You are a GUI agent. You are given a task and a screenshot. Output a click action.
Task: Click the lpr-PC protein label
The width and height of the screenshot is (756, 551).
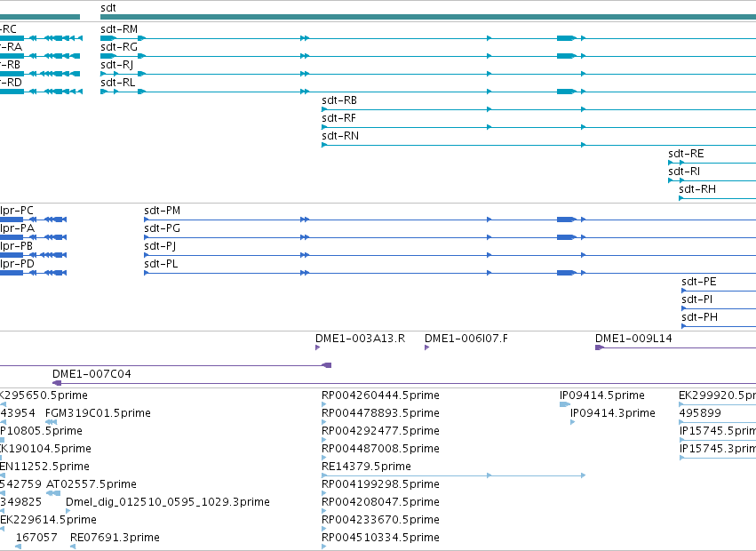click(17, 211)
